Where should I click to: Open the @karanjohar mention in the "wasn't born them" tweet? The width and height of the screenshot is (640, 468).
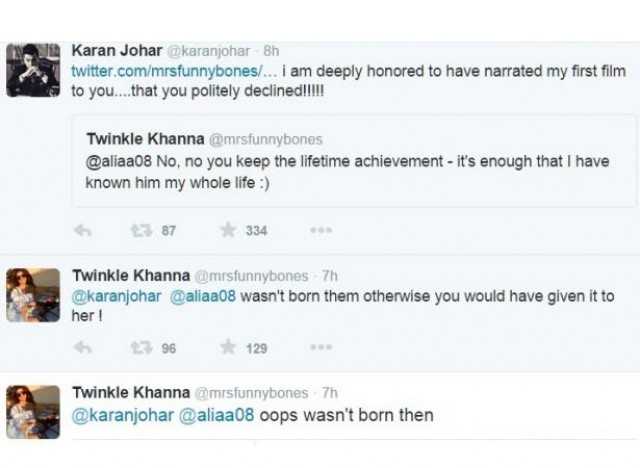[x=116, y=297]
